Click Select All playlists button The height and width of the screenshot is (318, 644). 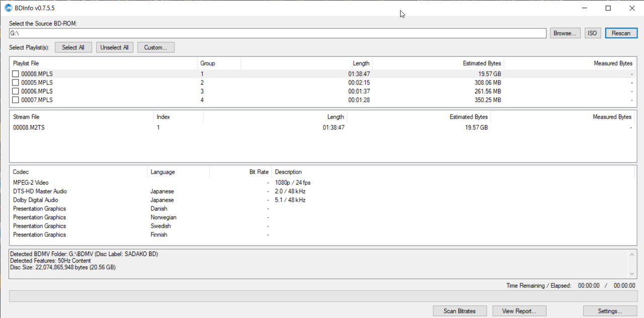(73, 47)
